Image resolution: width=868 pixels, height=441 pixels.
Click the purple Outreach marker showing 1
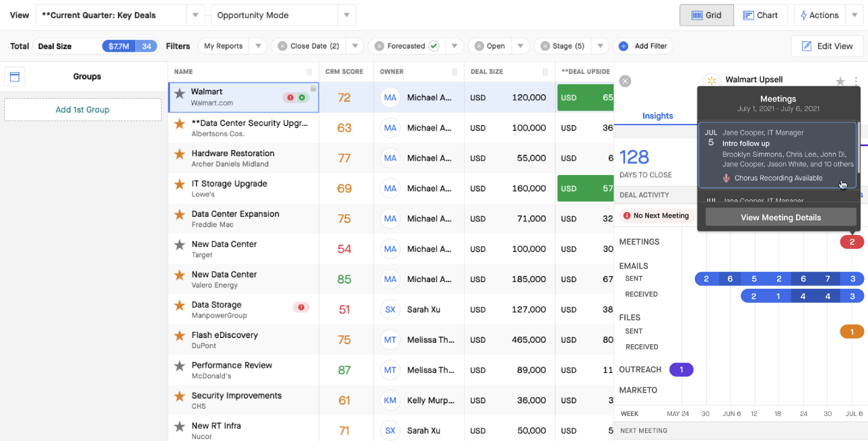681,370
